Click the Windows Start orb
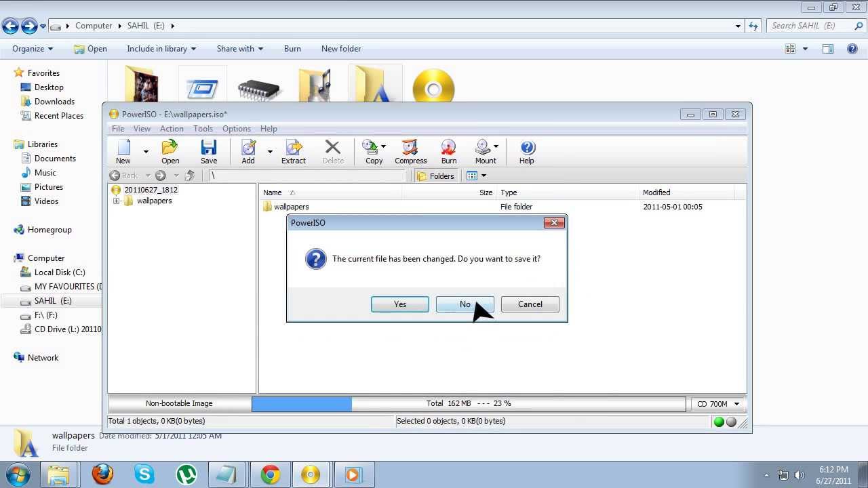 point(18,474)
